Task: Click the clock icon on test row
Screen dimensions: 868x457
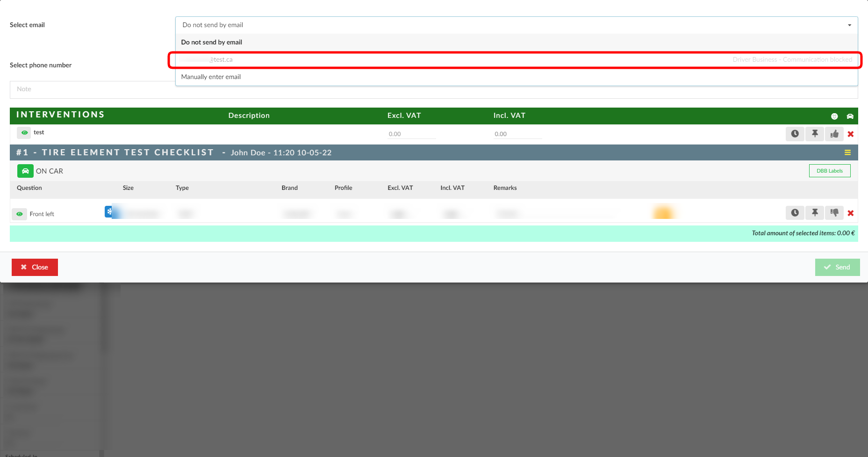Action: coord(795,134)
